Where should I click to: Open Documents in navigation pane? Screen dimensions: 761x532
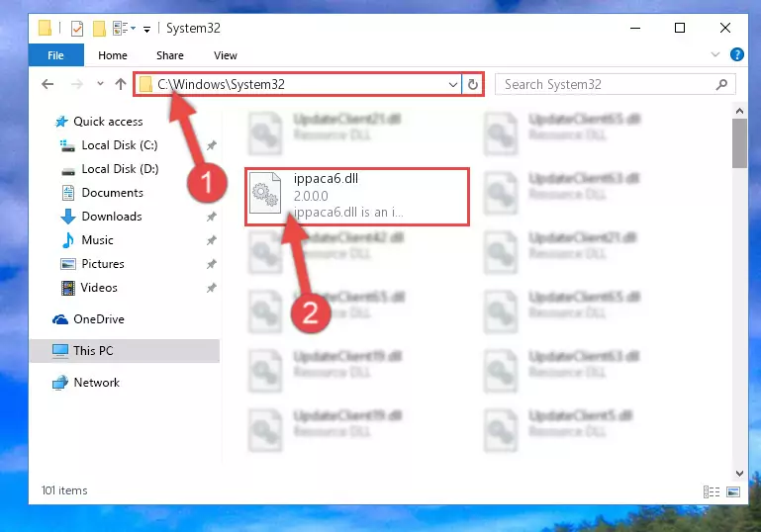[x=112, y=193]
